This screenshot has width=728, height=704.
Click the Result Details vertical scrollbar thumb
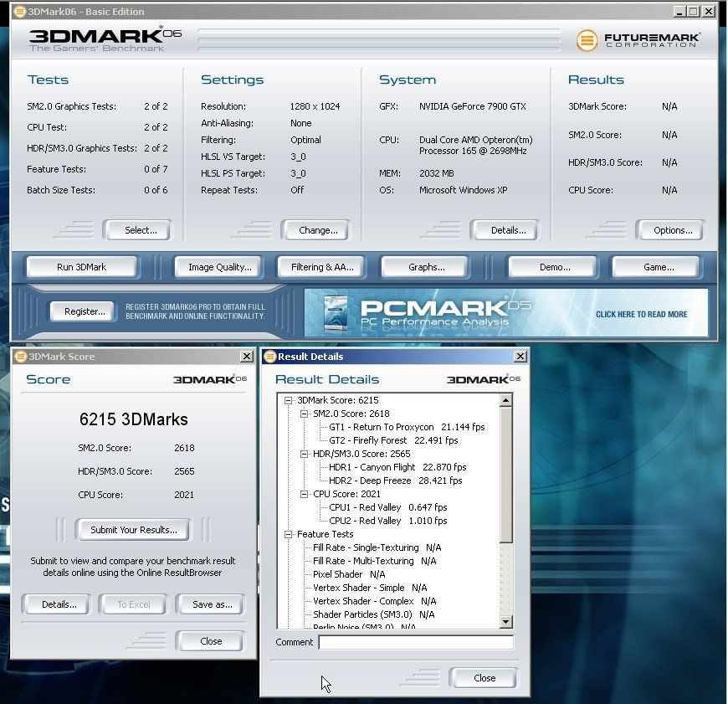(506, 475)
